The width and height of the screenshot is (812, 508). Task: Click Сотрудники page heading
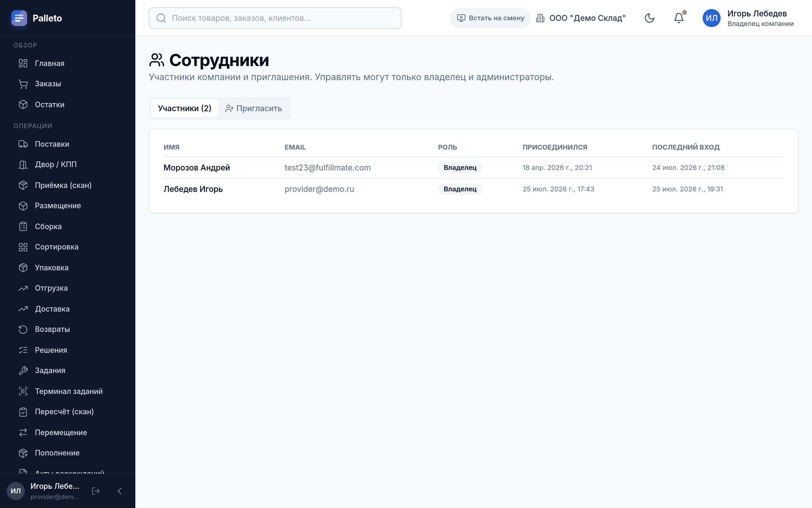(219, 60)
